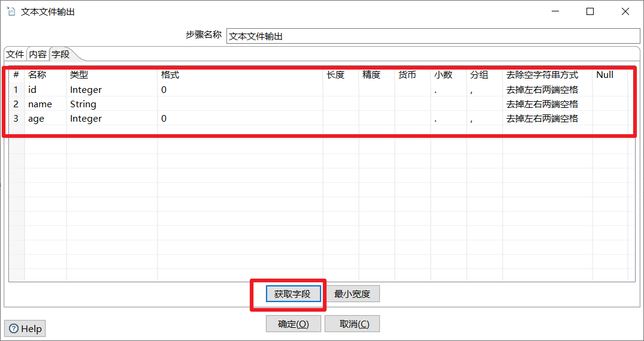
Task: Click the Integer type cell in age row
Action: pyautogui.click(x=112, y=119)
